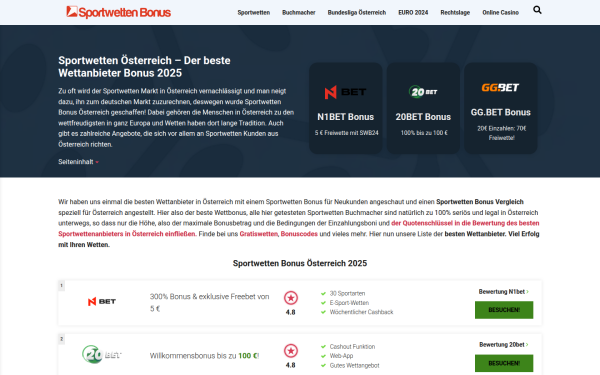The image size is (600, 375).
Task: Click the checkmark beside 'Cashout Funktion'
Action: point(323,347)
